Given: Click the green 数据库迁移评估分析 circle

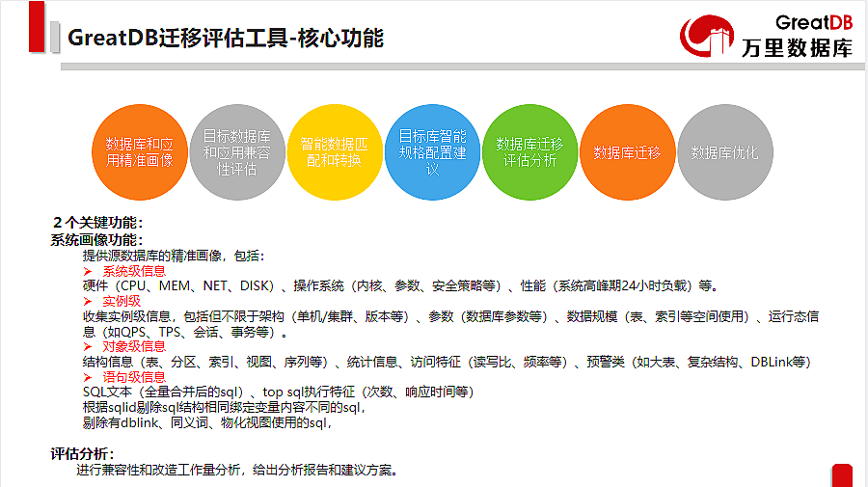Looking at the screenshot, I should tap(529, 151).
